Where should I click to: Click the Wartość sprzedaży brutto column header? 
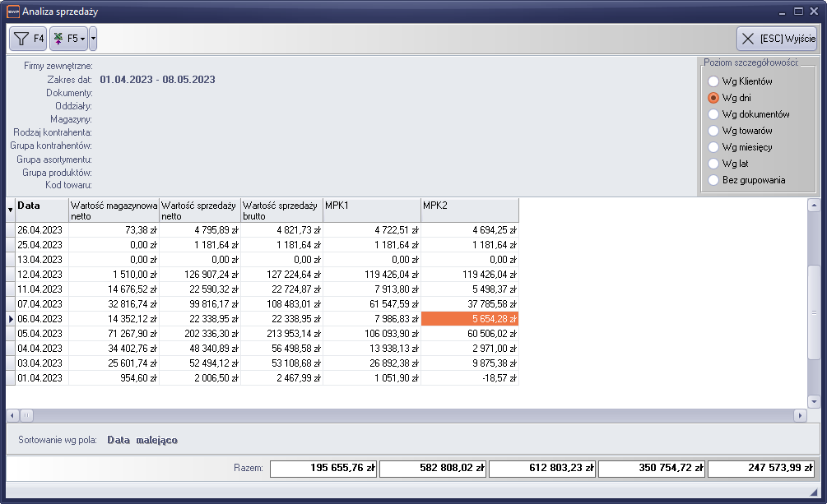pyautogui.click(x=281, y=210)
